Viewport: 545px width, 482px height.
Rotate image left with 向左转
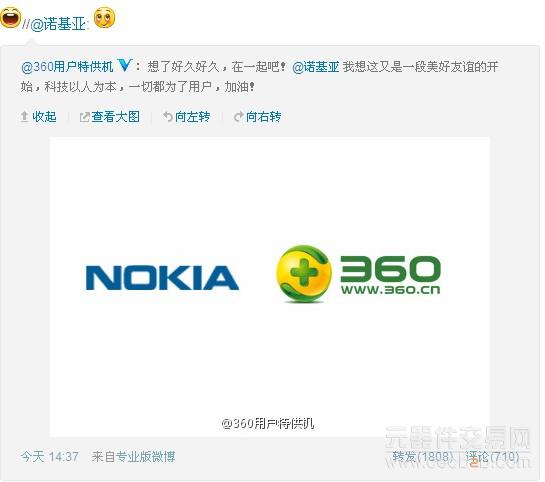coord(193,117)
